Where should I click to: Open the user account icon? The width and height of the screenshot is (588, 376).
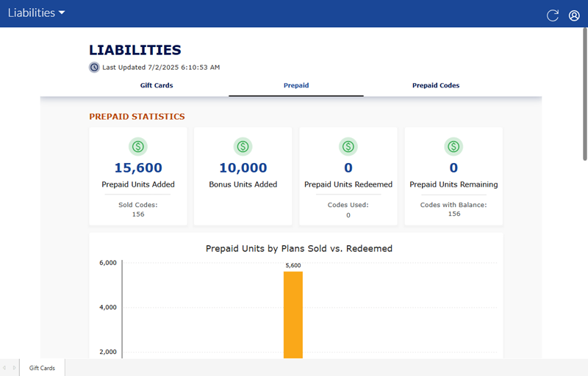(574, 15)
